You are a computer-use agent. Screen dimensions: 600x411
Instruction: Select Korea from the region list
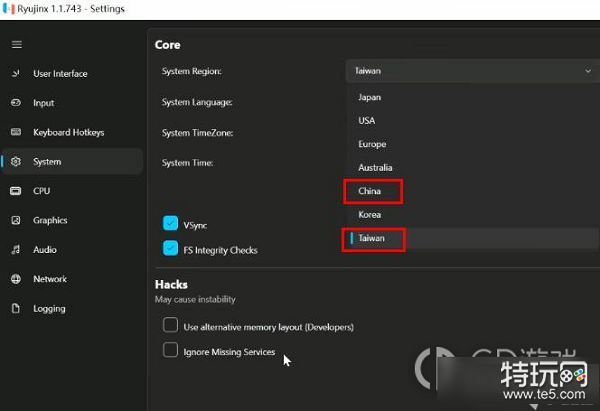click(x=370, y=215)
